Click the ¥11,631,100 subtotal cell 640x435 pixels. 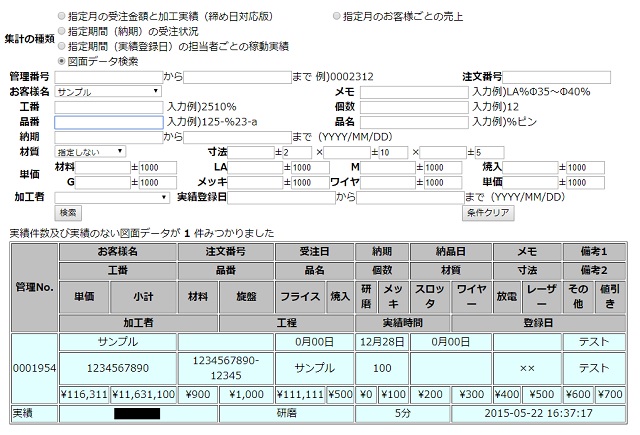144,394
